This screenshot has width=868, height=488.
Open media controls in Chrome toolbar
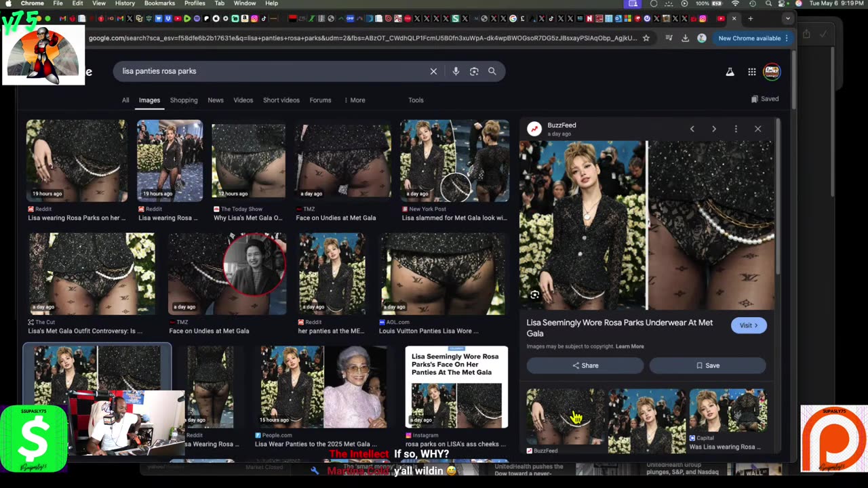pos(669,38)
